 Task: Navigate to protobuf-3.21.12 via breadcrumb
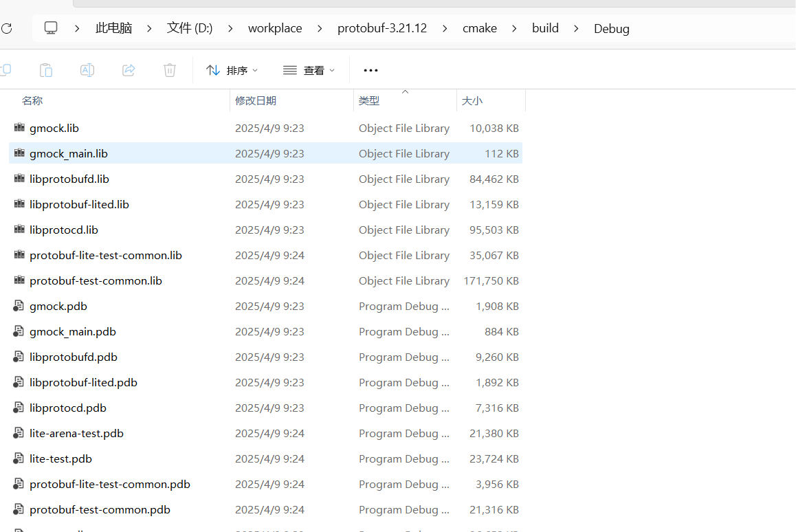pos(382,28)
